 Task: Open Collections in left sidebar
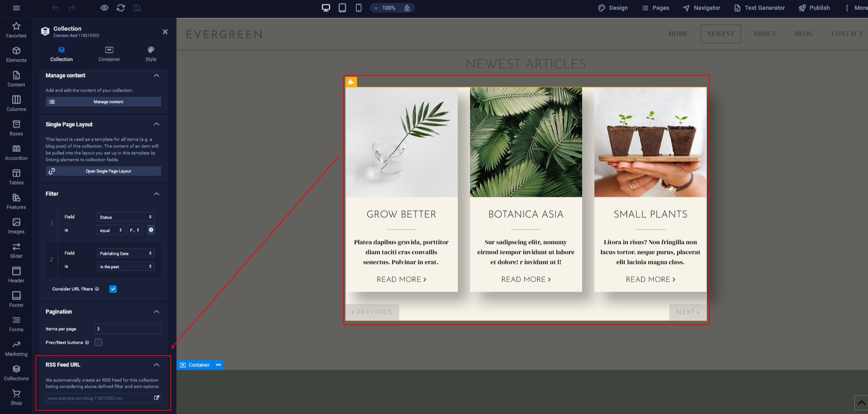16,373
